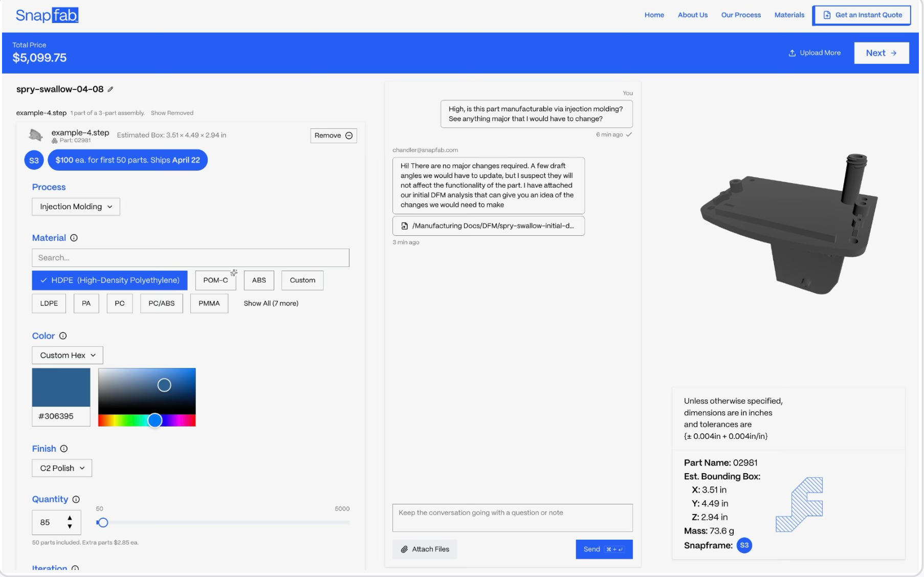
Task: Open the Material info icon
Action: (x=74, y=238)
